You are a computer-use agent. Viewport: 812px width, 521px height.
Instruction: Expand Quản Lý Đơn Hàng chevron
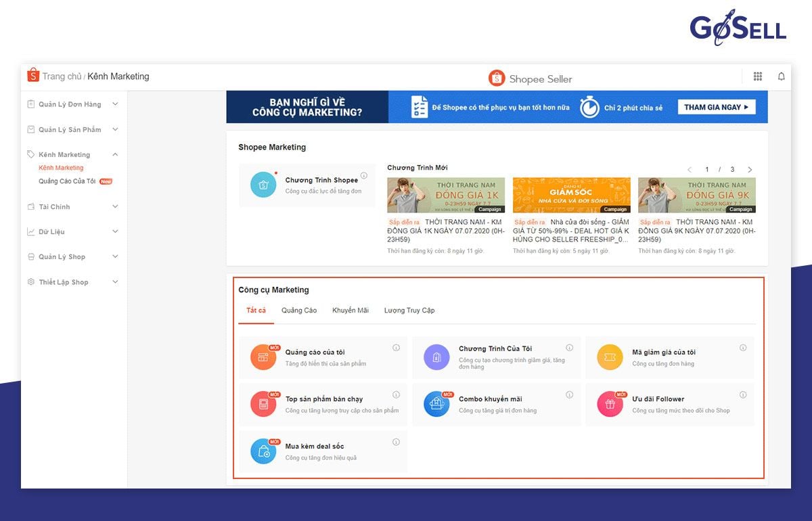(x=115, y=104)
